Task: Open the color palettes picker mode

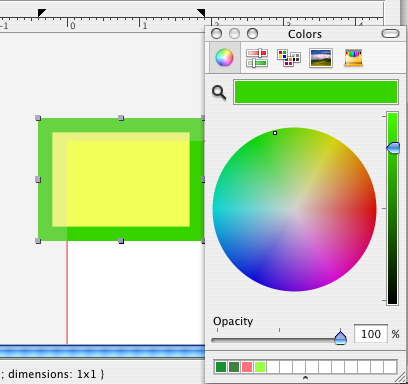Action: (289, 58)
